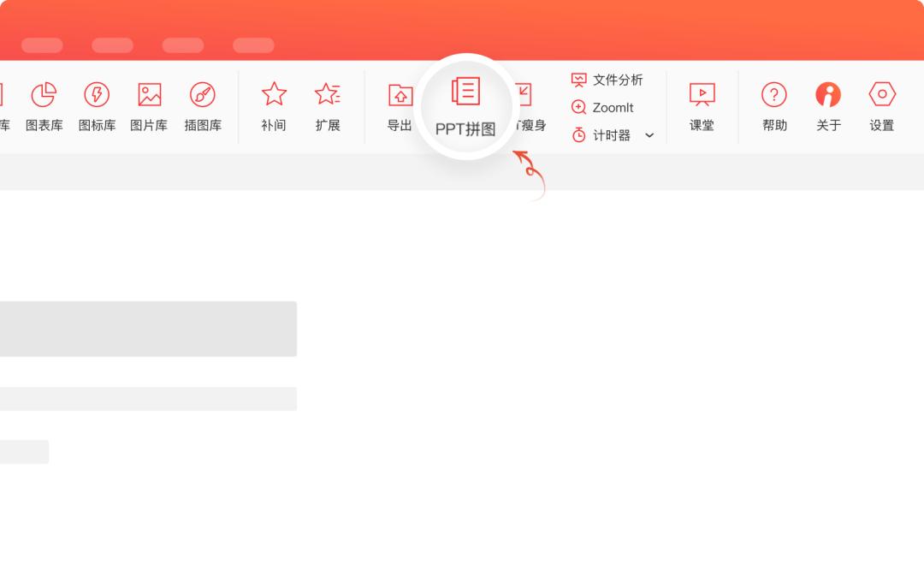Show the 关于 about info
Image resolution: width=924 pixels, height=578 pixels.
(828, 107)
